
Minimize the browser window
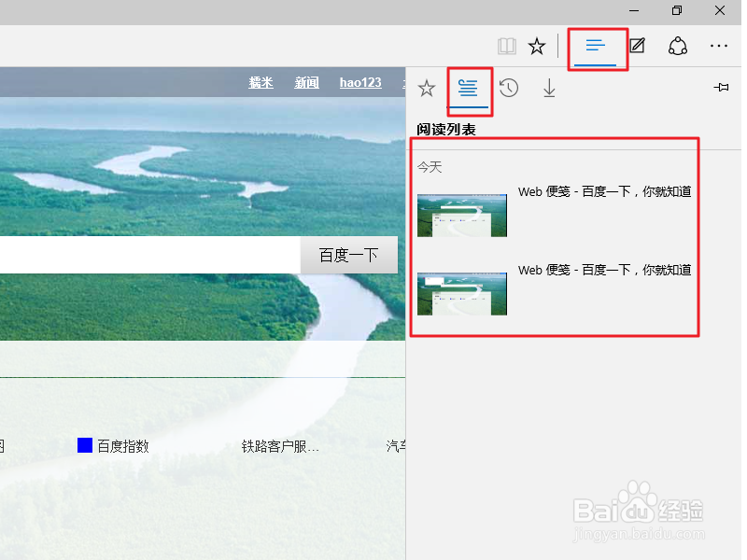click(634, 10)
